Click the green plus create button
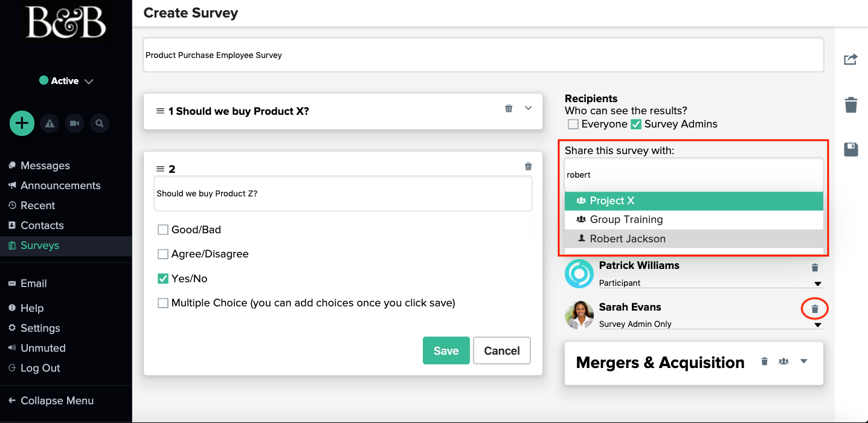Viewport: 868px width, 423px height. 22,123
